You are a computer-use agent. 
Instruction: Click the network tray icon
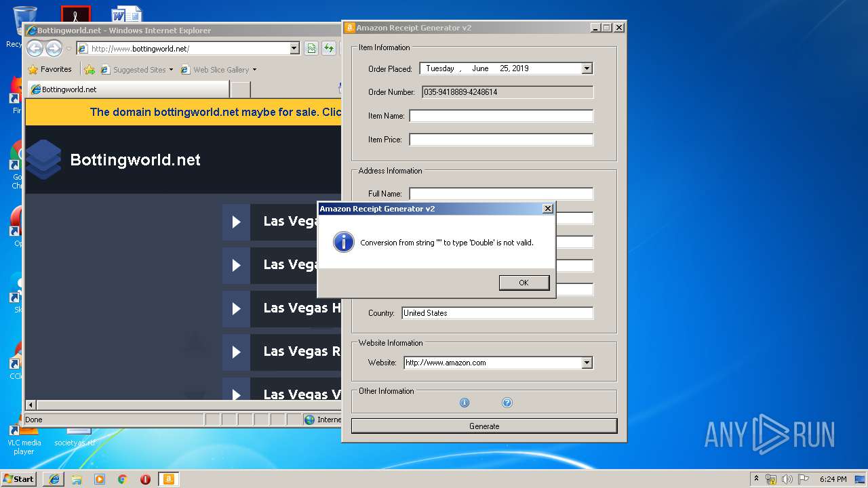771,479
